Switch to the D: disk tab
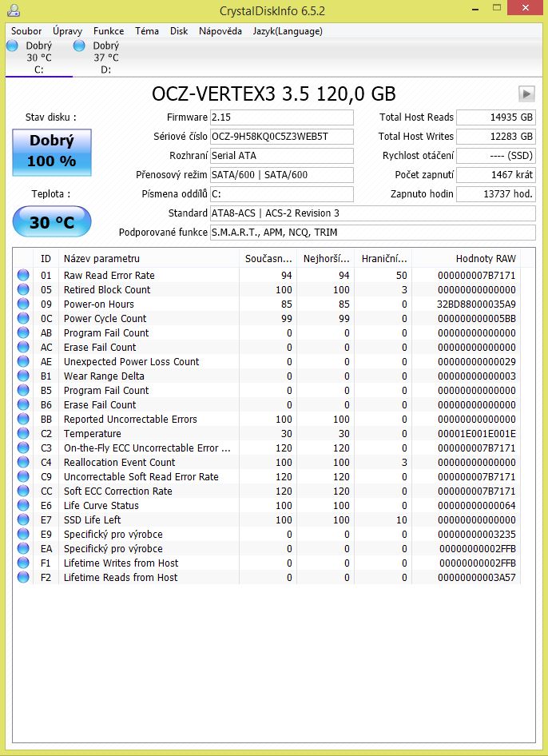 coord(106,58)
